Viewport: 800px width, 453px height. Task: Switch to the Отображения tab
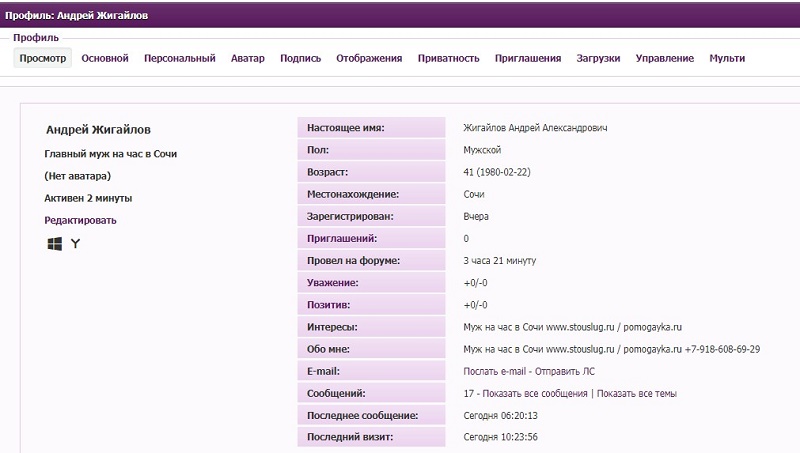coord(369,58)
